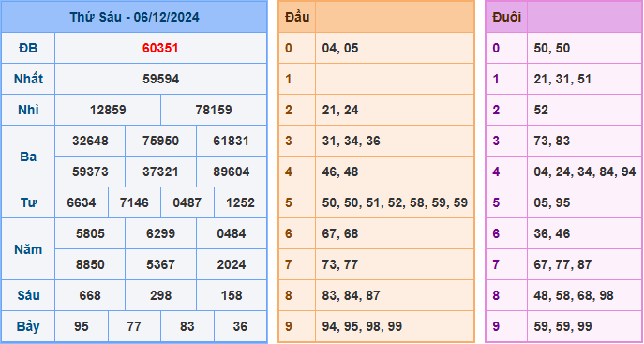Click the Năm row label
The height and width of the screenshot is (344, 644).
28,249
